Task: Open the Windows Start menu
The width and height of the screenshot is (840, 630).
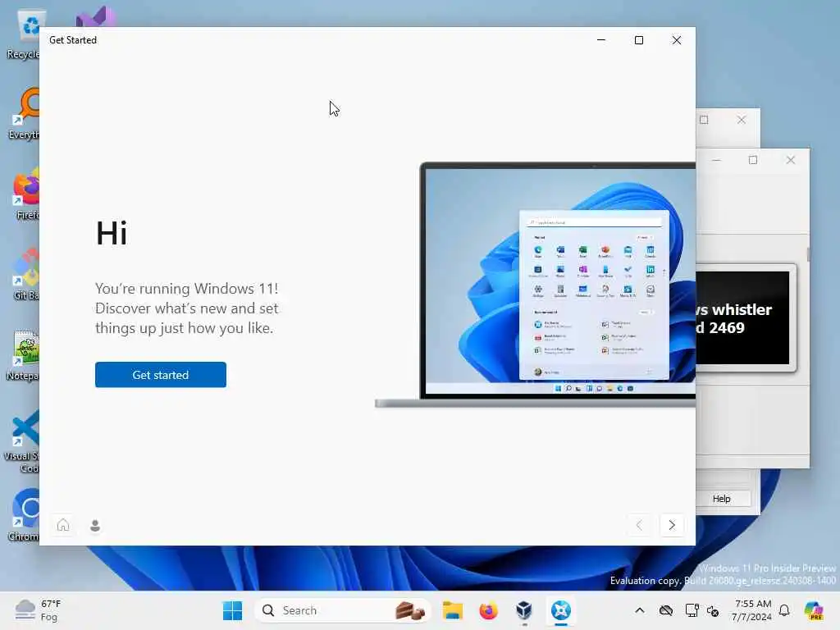Action: click(232, 610)
